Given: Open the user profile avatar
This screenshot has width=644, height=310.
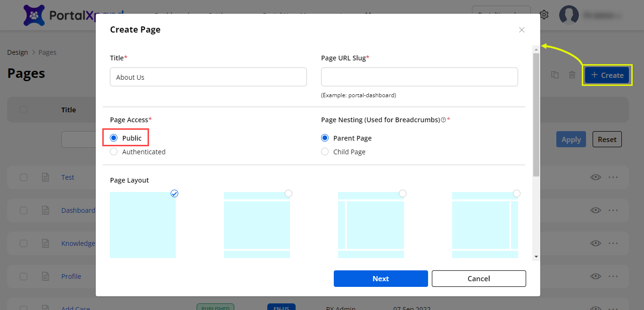Looking at the screenshot, I should [x=569, y=15].
